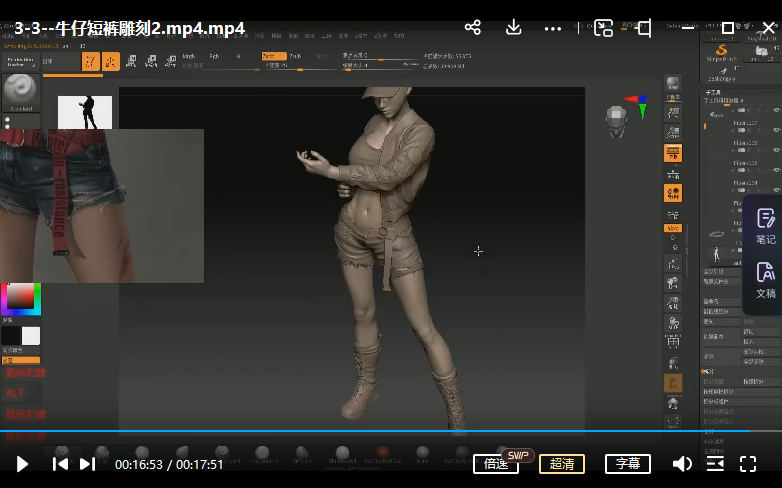Open the 文稿 transcript panel

(765, 279)
